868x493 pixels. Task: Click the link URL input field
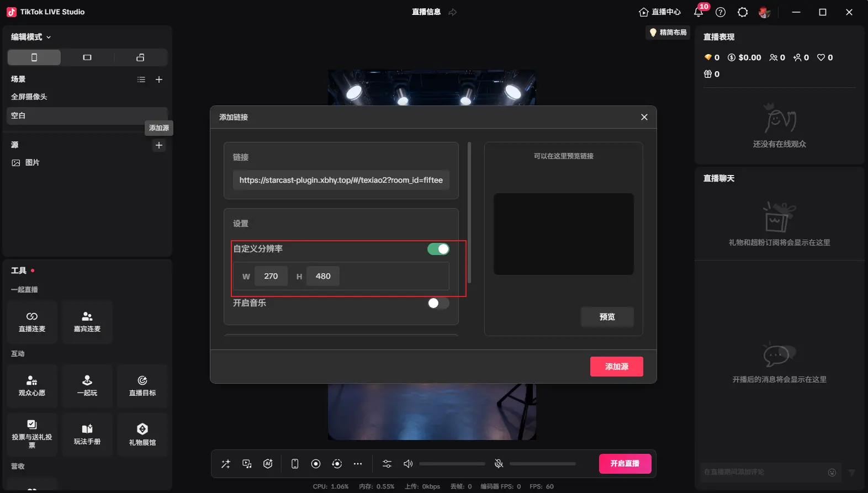tap(341, 180)
